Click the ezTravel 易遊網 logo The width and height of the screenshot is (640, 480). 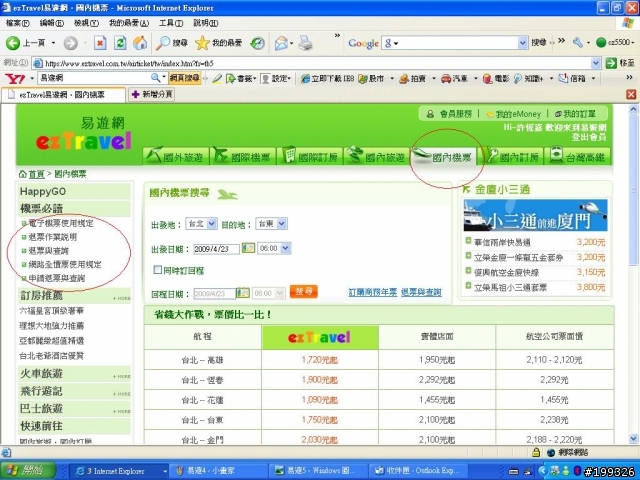pos(84,134)
